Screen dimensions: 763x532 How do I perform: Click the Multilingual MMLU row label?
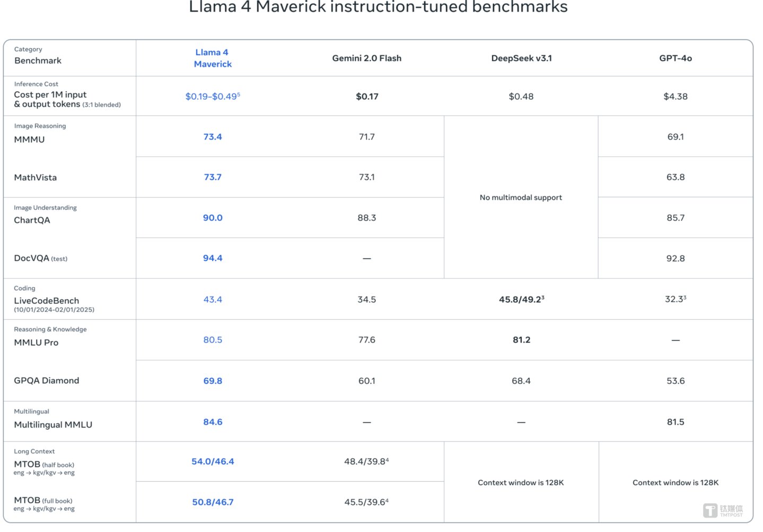[x=53, y=425]
